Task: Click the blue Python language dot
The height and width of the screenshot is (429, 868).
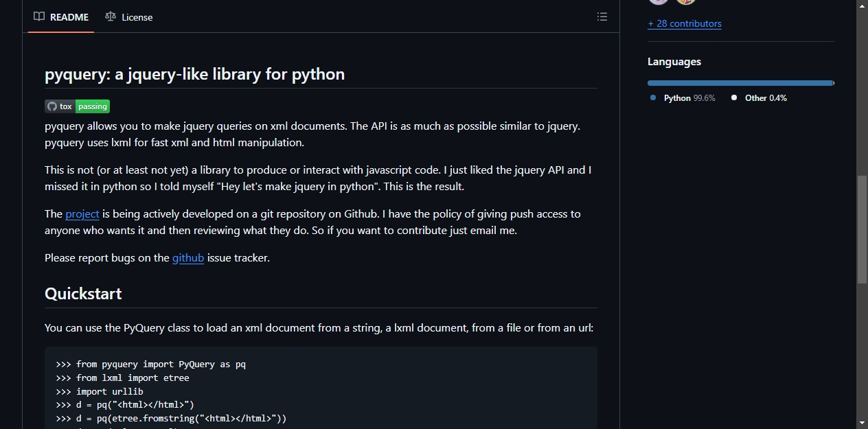Action: coord(653,98)
